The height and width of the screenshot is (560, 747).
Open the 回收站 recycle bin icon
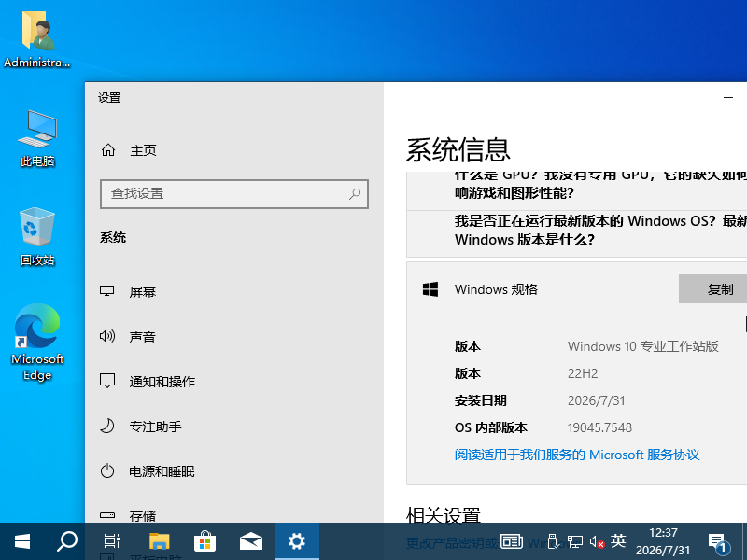point(37,237)
